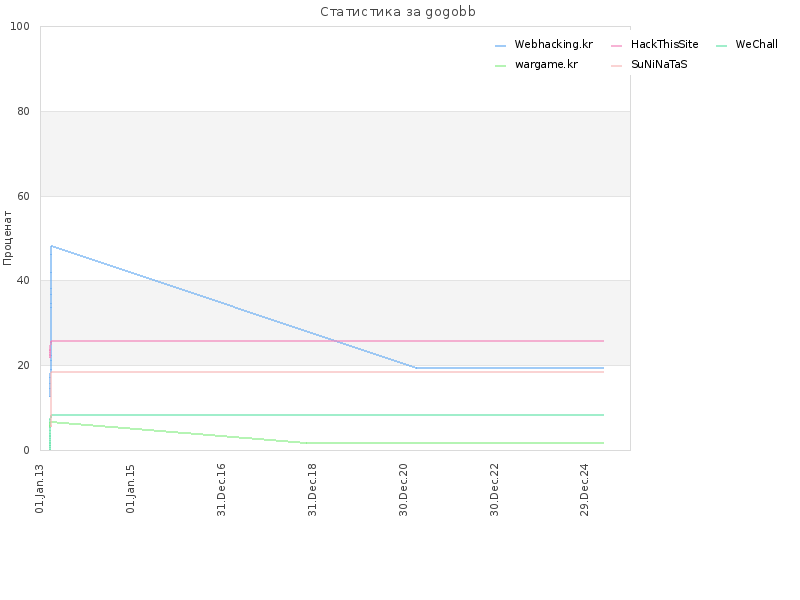Click the WeChall teal legend swatch
Viewport: 800px width, 600px height.
[721, 46]
